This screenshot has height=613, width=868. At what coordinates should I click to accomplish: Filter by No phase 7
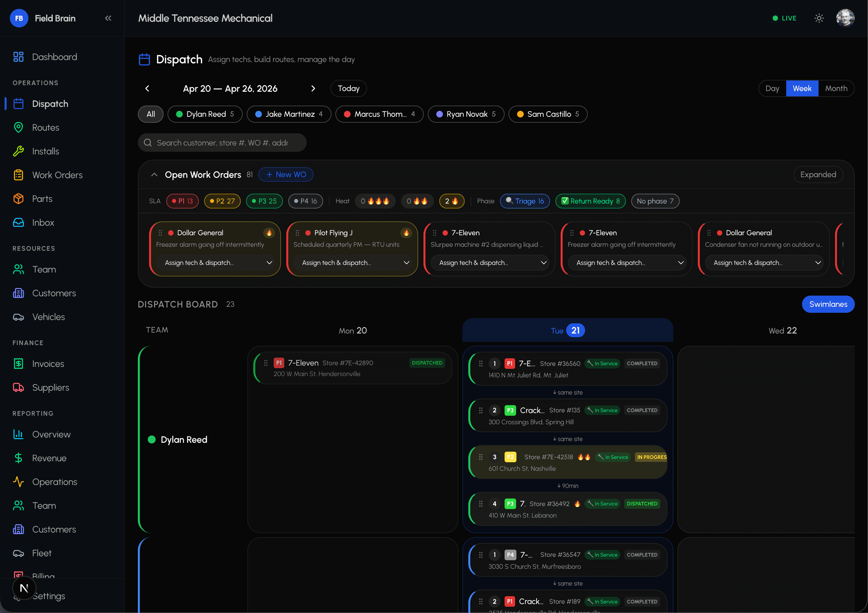point(655,201)
